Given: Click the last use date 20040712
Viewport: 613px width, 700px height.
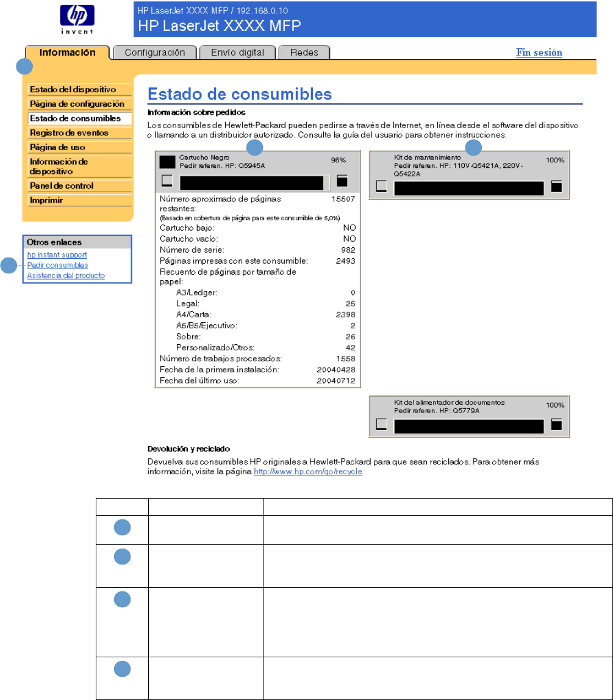Looking at the screenshot, I should pyautogui.click(x=336, y=380).
